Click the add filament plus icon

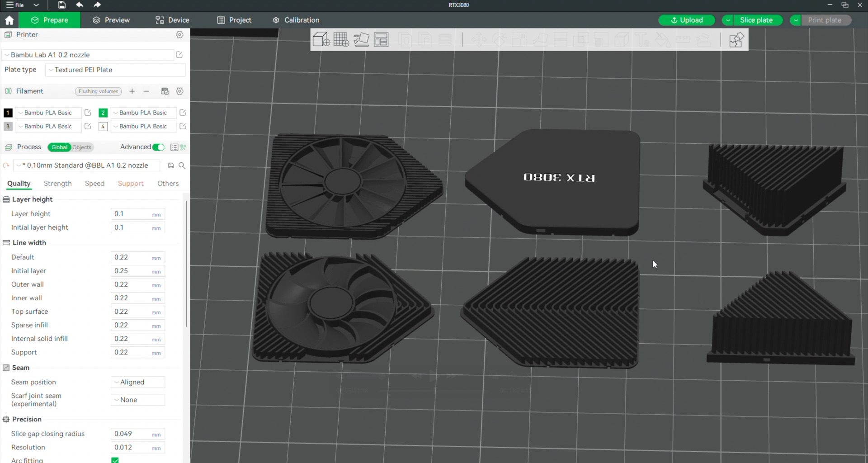(x=132, y=91)
